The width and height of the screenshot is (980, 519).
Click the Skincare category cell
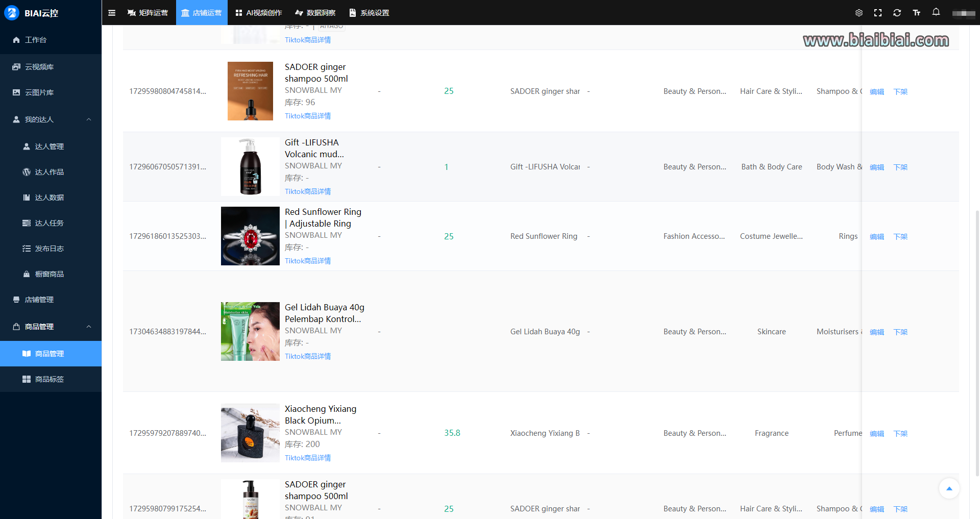point(772,332)
